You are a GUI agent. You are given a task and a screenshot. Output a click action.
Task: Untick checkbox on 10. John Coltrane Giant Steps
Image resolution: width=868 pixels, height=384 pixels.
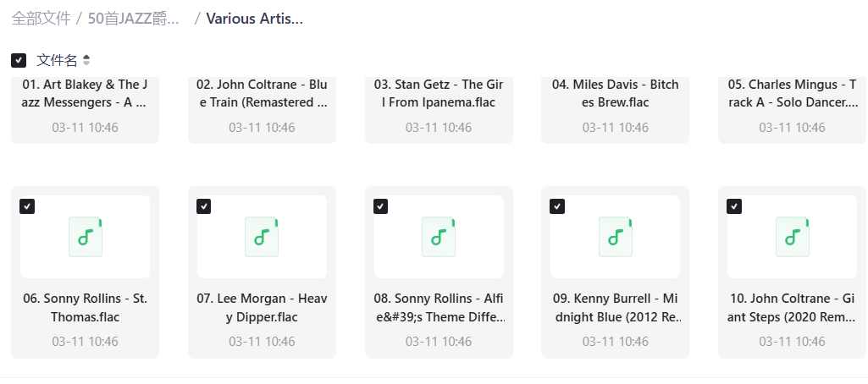click(x=734, y=206)
